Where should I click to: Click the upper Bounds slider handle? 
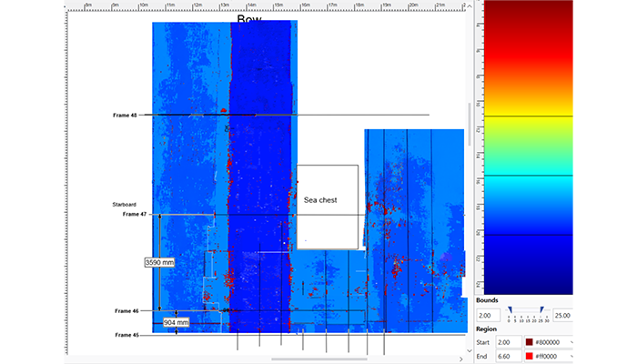542,310
